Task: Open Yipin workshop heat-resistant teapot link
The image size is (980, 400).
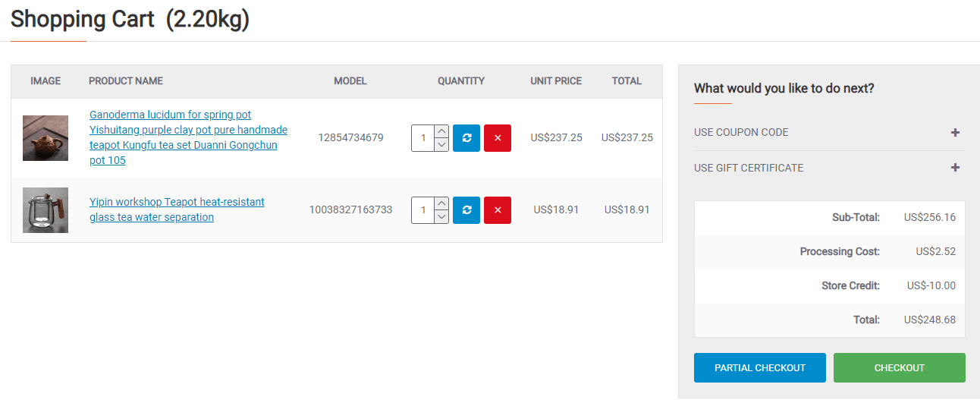Action: coord(177,209)
